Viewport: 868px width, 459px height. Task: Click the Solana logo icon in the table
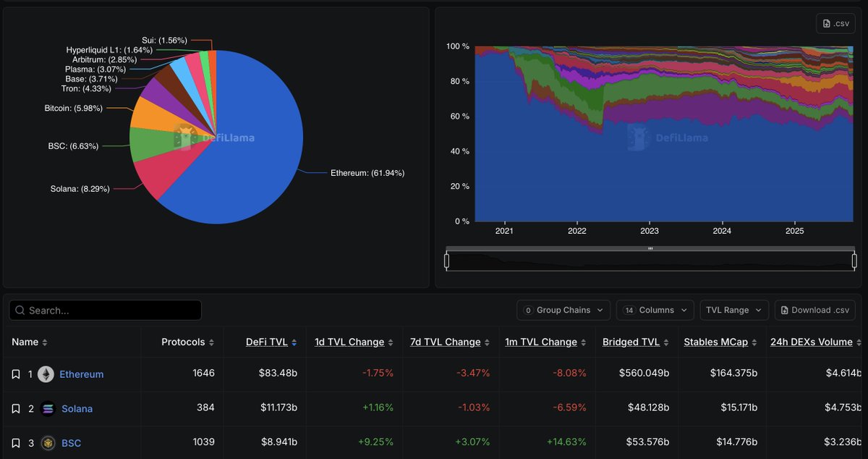[x=48, y=408]
